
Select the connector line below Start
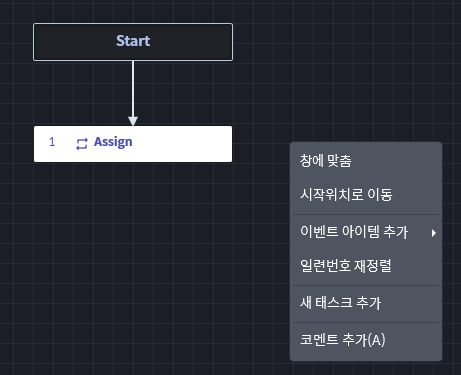pos(133,88)
